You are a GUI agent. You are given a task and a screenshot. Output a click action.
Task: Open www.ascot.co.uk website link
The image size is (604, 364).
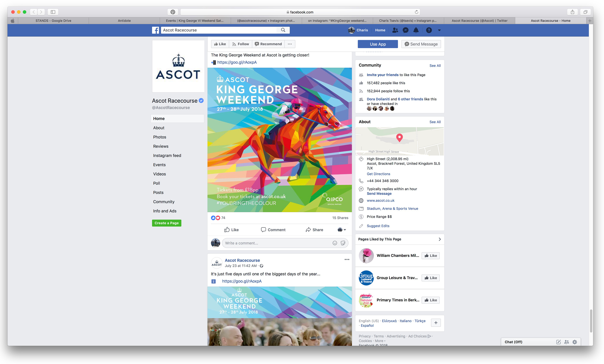tap(380, 201)
